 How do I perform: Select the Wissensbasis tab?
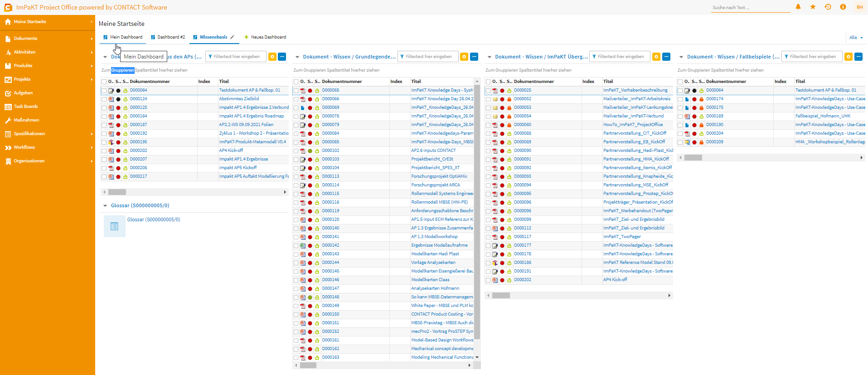click(x=213, y=37)
